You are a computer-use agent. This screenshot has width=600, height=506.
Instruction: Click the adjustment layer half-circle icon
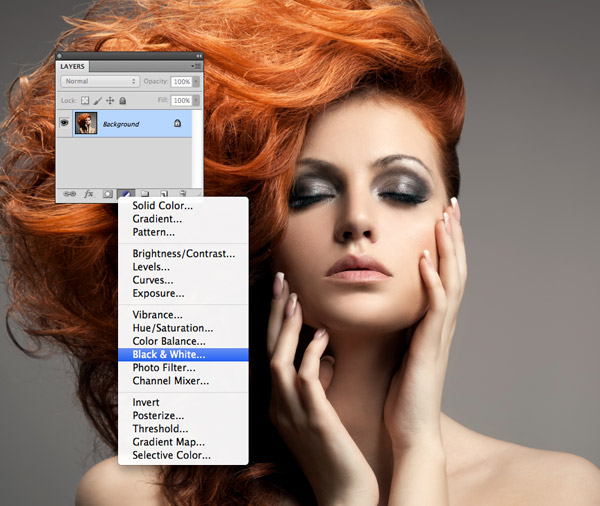coord(126,194)
